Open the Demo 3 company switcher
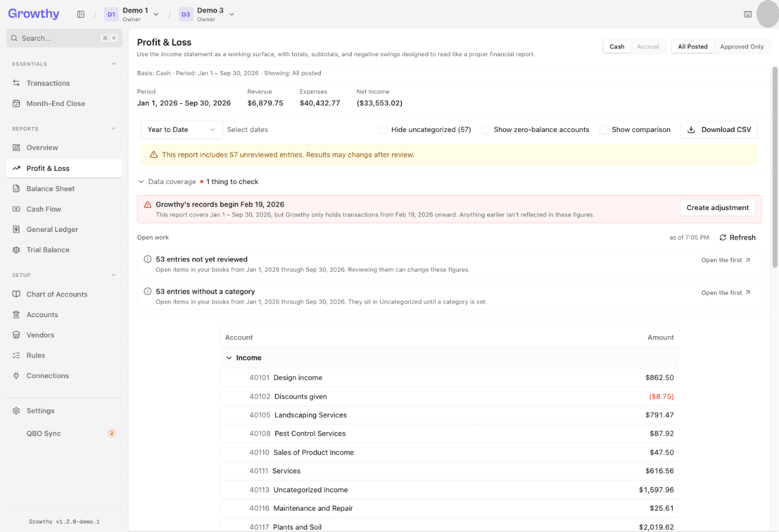The image size is (779, 532). click(x=207, y=14)
